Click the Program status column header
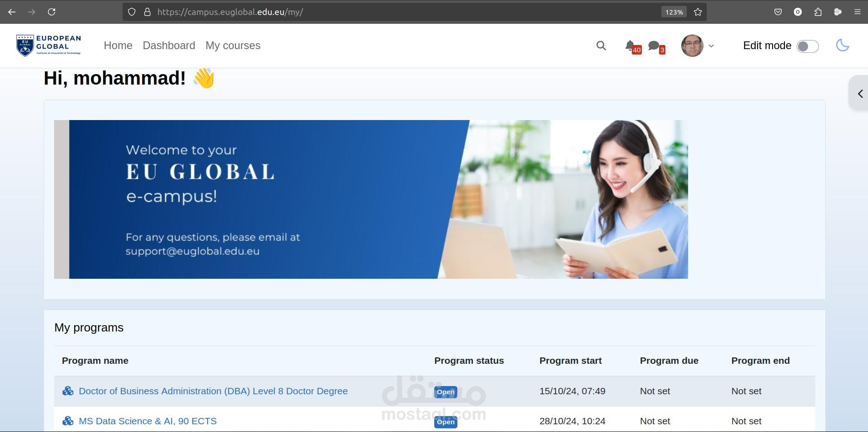Screen dimensions: 868x432 coord(469,361)
